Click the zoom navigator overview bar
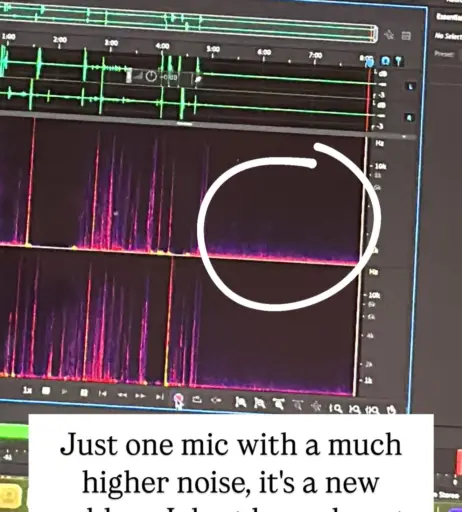Screen dimensions: 462x512 click(187, 22)
